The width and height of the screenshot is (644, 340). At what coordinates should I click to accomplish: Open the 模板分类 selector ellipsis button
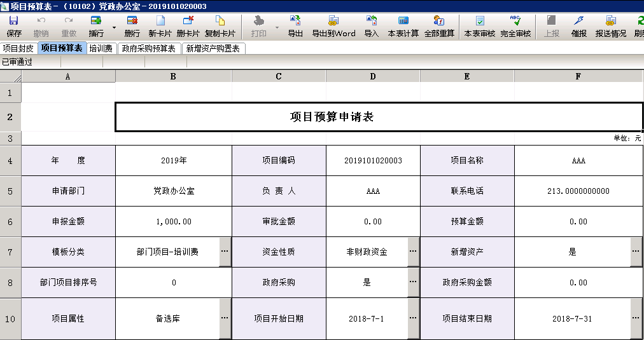(x=225, y=252)
